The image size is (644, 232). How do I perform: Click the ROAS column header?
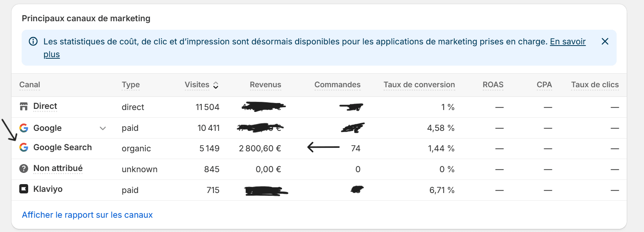[493, 85]
